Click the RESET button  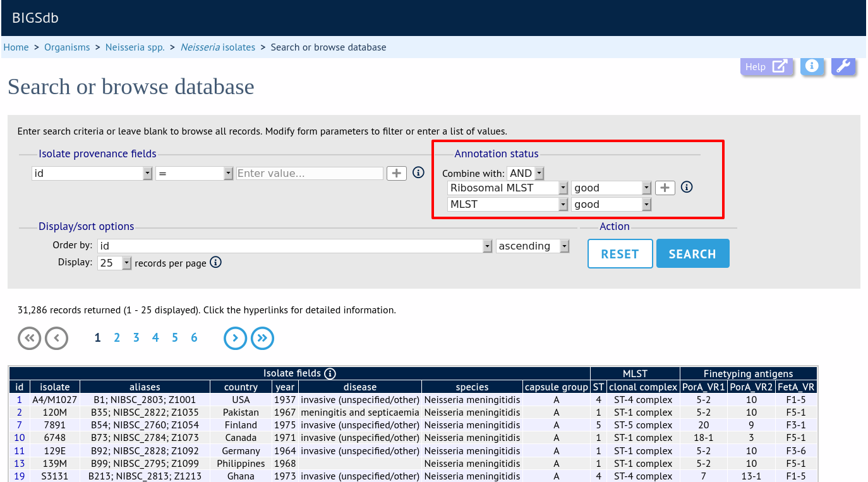[x=620, y=253]
